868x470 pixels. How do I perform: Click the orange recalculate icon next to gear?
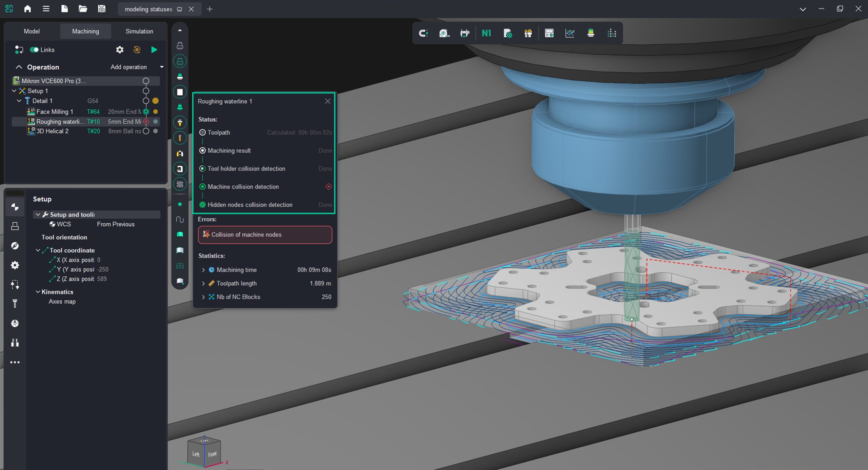tap(137, 50)
